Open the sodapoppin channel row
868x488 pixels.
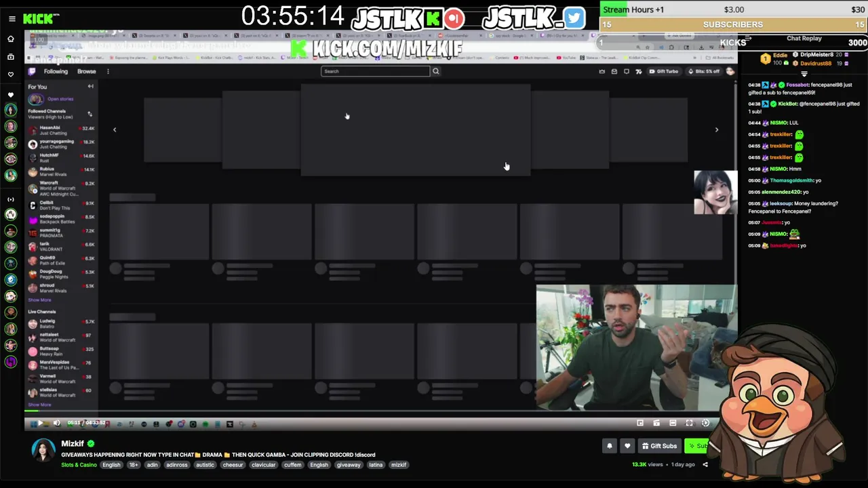tap(61, 219)
